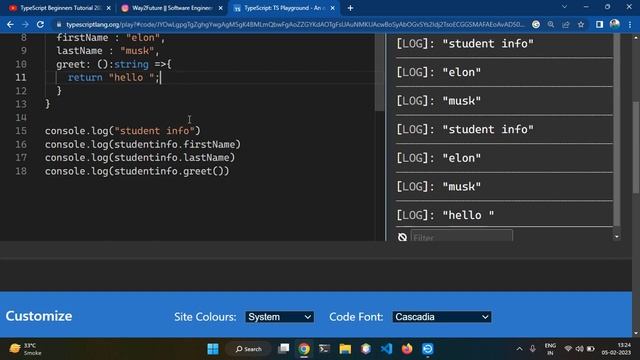640x360 pixels.
Task: Reload the TypeScript Playground page
Action: coord(40,24)
